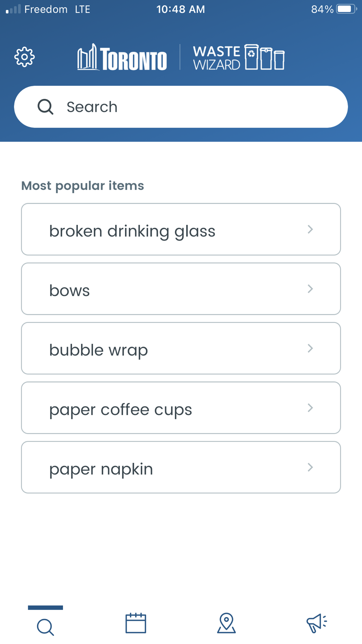
Task: Tap the City of Toronto logo
Action: click(122, 57)
